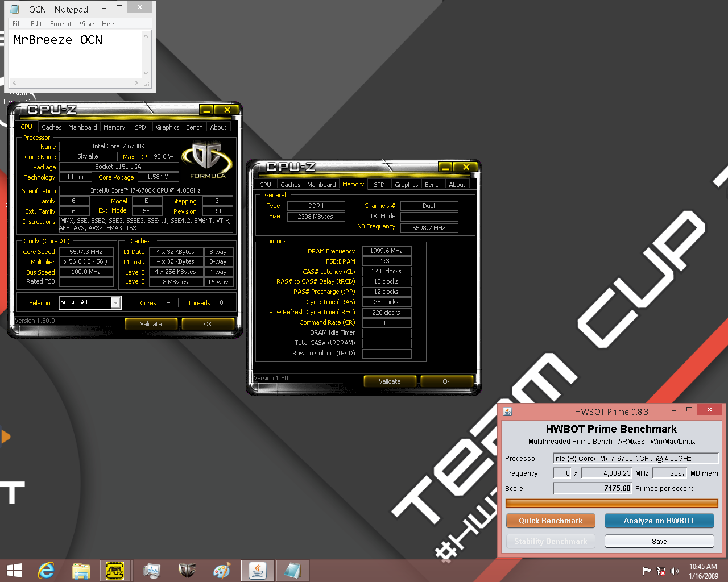Click the Command Rate value 1T
This screenshot has height=582, width=728.
tap(386, 323)
